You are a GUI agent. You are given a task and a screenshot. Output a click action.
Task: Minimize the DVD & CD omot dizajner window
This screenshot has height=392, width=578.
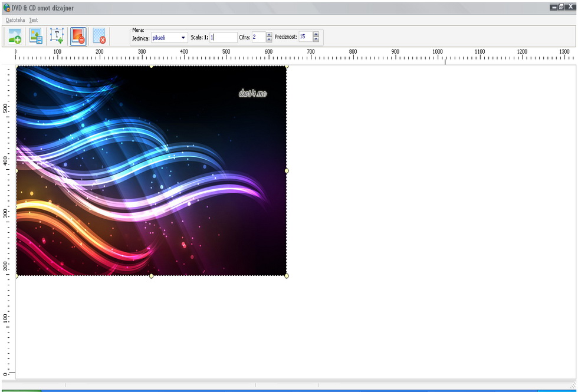pyautogui.click(x=553, y=7)
